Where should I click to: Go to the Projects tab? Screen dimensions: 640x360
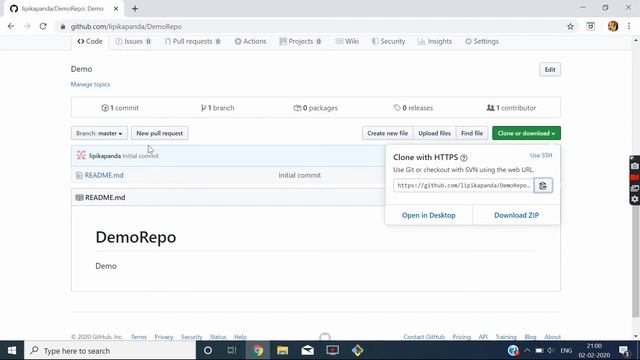300,42
